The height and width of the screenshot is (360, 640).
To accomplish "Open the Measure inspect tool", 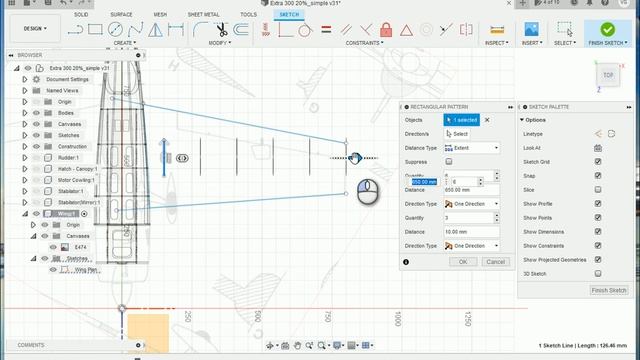I will [497, 30].
